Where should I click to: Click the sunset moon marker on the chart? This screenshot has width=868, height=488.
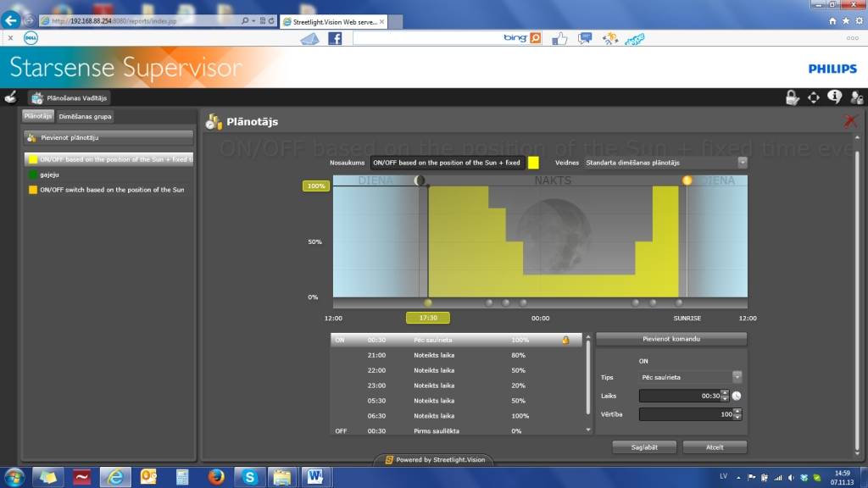pyautogui.click(x=420, y=180)
